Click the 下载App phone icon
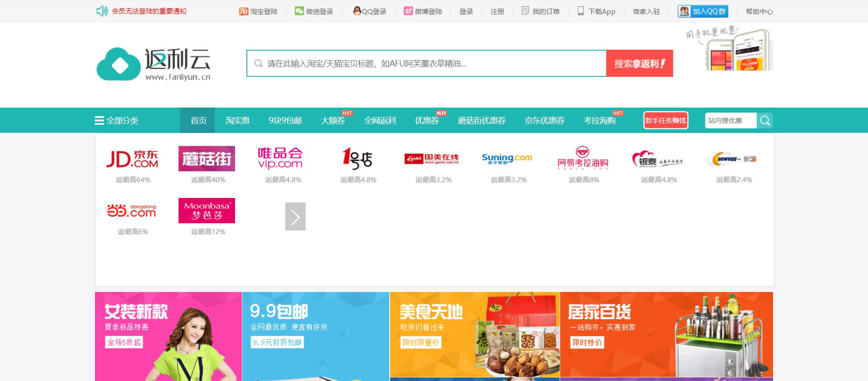Screen dimensions: 868x381 coord(580,11)
